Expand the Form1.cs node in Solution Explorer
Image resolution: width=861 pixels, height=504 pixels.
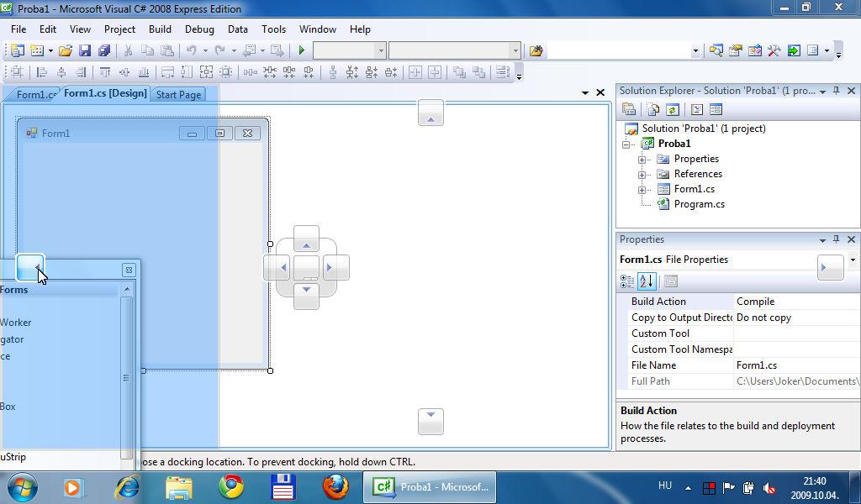coord(642,191)
